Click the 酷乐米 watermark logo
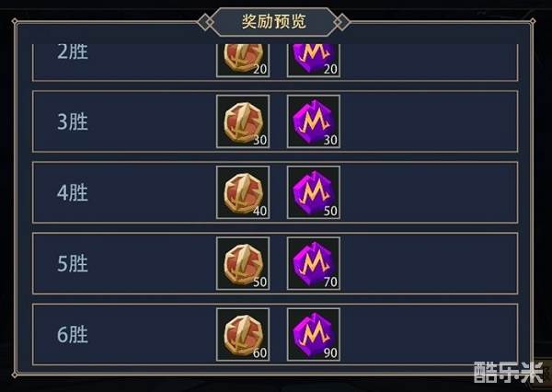Screen dimensions: 552x392 coord(509,373)
